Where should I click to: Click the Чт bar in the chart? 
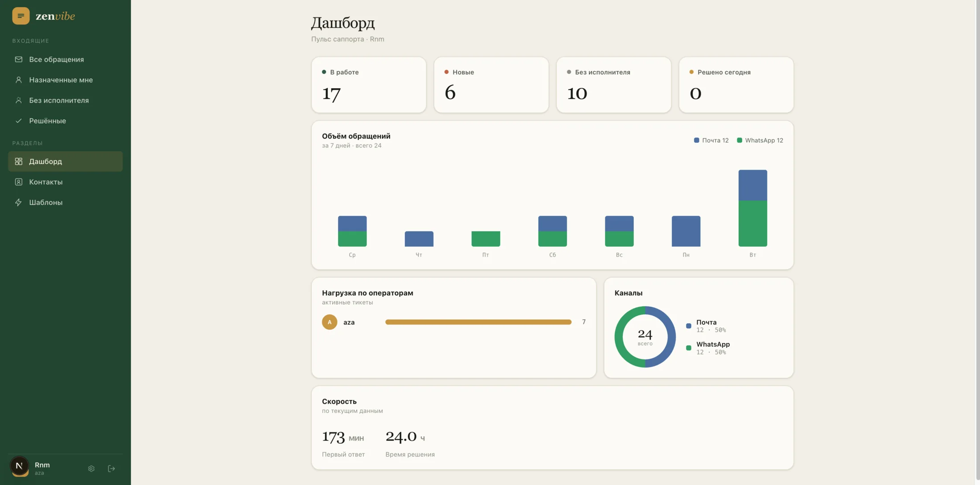[419, 239]
